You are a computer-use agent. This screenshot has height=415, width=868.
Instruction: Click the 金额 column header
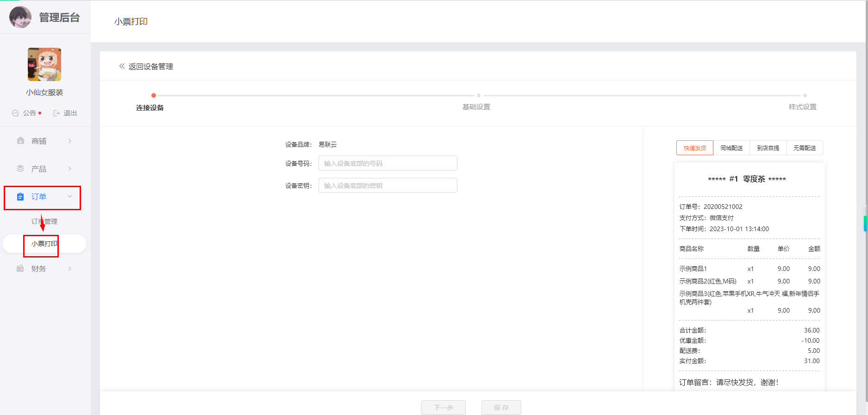click(814, 249)
